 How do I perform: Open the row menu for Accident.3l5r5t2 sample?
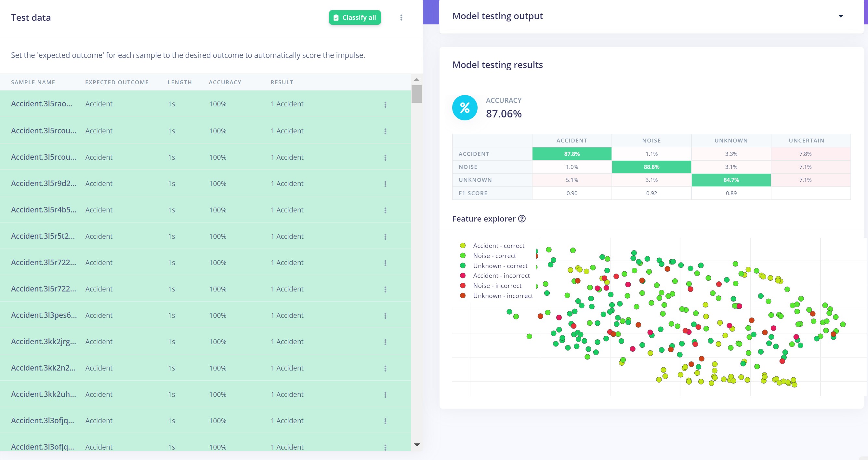click(x=385, y=237)
